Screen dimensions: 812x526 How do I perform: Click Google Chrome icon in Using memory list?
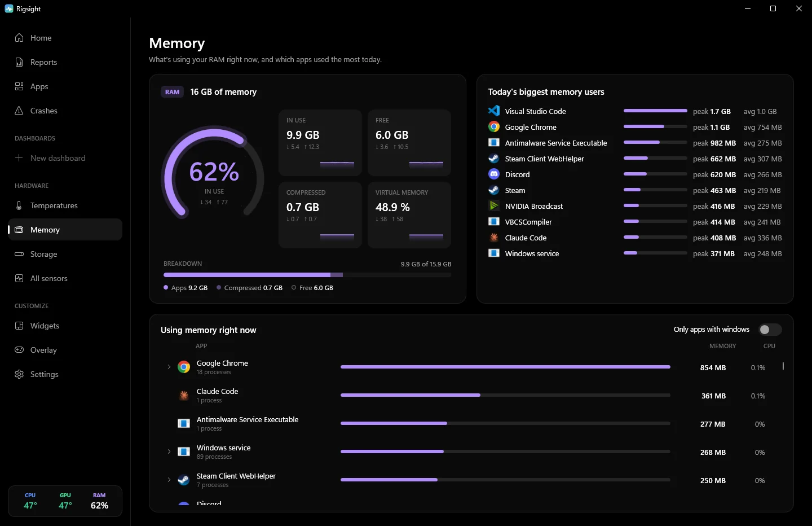coord(184,367)
